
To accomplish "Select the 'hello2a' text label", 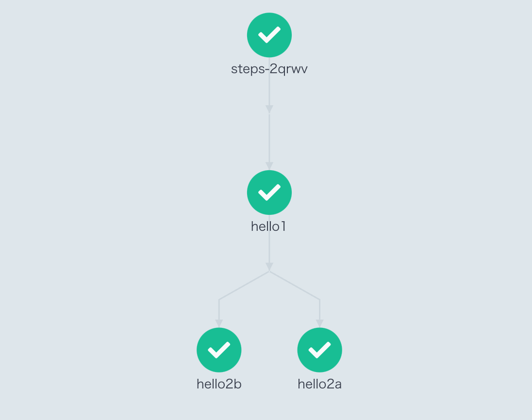I will coord(319,384).
